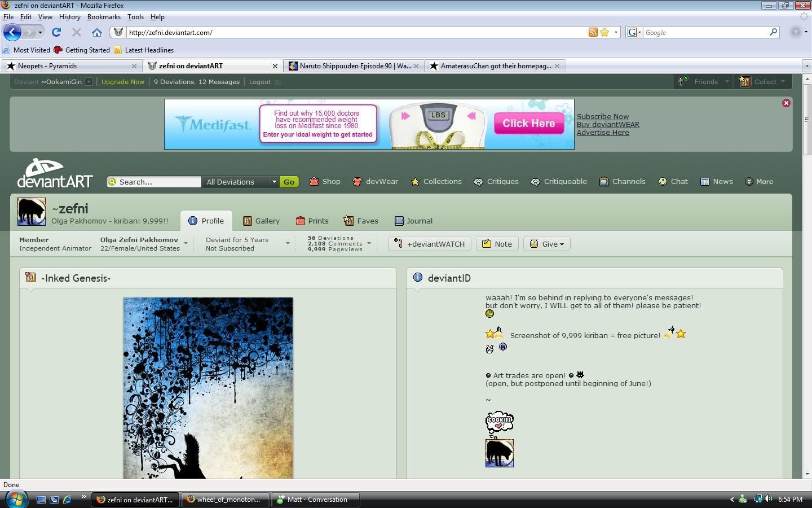This screenshot has height=508, width=812.
Task: Click the +deviantWATCH button
Action: (x=429, y=244)
